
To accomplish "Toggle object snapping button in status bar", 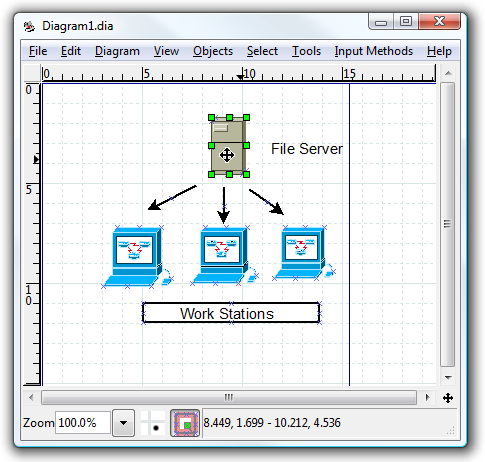I will [x=185, y=423].
